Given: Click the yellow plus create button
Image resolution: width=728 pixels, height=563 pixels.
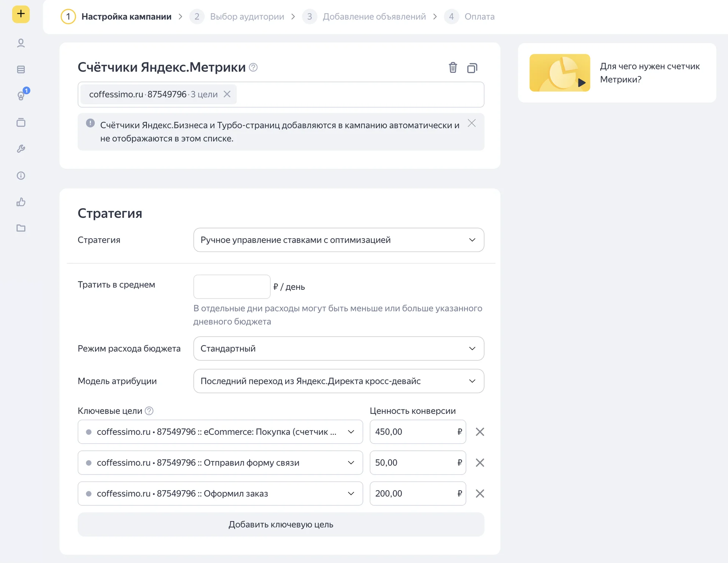Looking at the screenshot, I should (x=21, y=14).
